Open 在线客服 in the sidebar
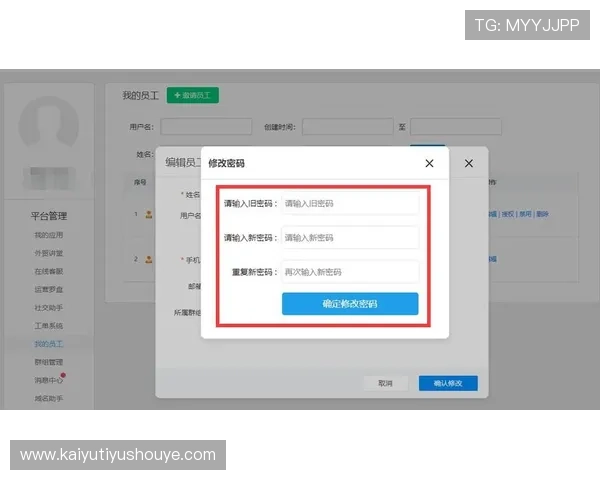Screen dimensions: 600x480 pyautogui.click(x=49, y=271)
